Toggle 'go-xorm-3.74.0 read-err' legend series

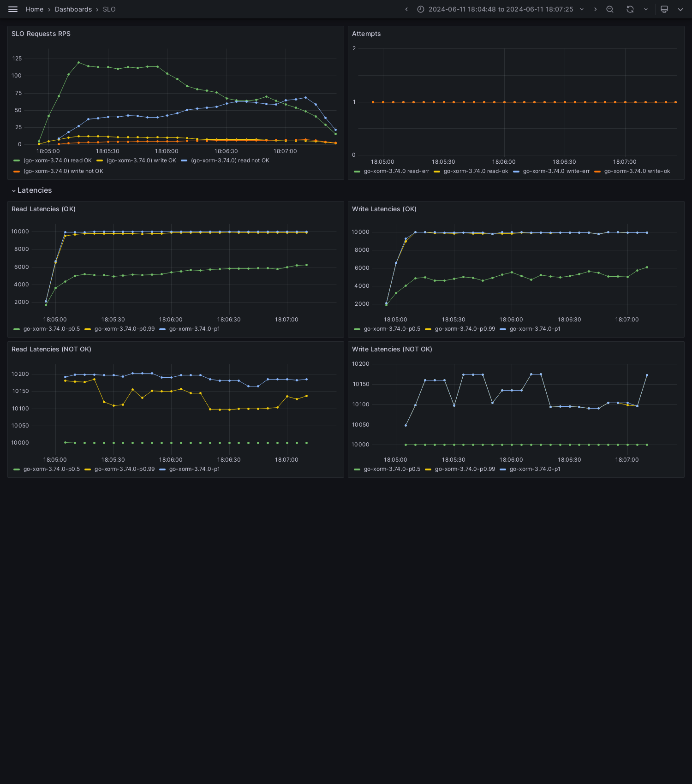click(396, 171)
